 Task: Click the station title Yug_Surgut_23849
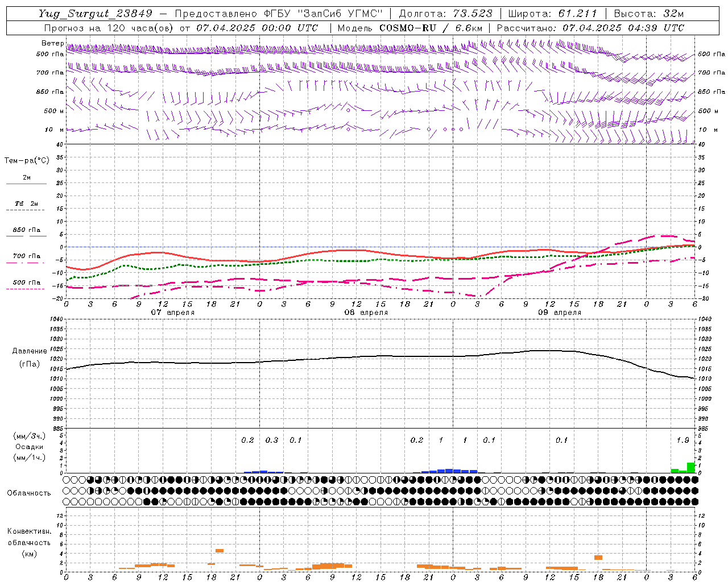point(96,14)
